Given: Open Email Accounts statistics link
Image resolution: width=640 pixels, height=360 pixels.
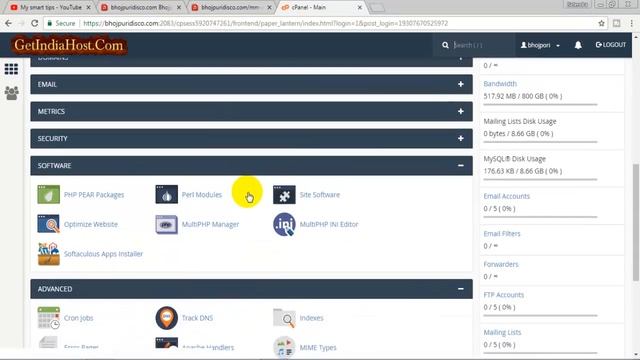Looking at the screenshot, I should coord(507,196).
